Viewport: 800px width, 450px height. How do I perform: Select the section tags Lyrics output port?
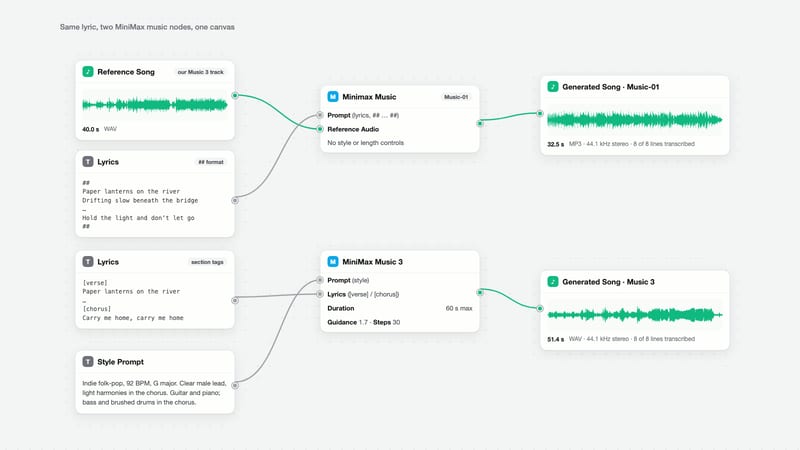click(235, 301)
